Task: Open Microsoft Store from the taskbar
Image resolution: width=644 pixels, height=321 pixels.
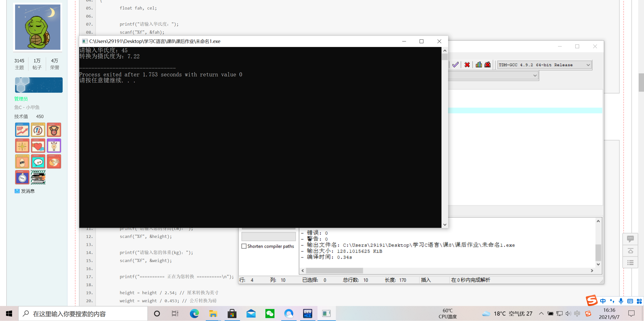Action: [232, 313]
